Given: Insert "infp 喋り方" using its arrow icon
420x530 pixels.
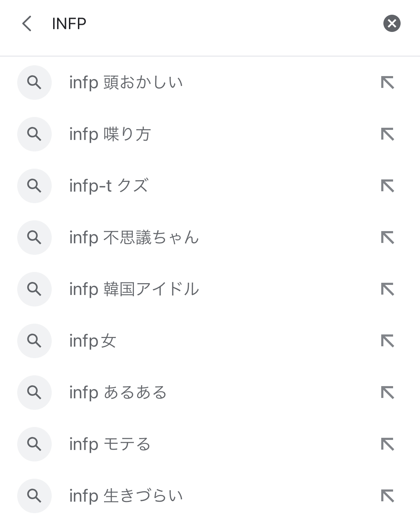Looking at the screenshot, I should pos(387,134).
